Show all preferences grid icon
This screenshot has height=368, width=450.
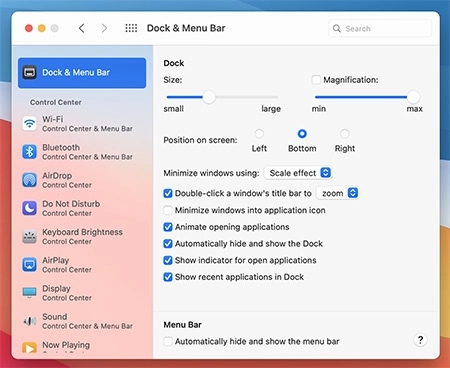(x=131, y=28)
